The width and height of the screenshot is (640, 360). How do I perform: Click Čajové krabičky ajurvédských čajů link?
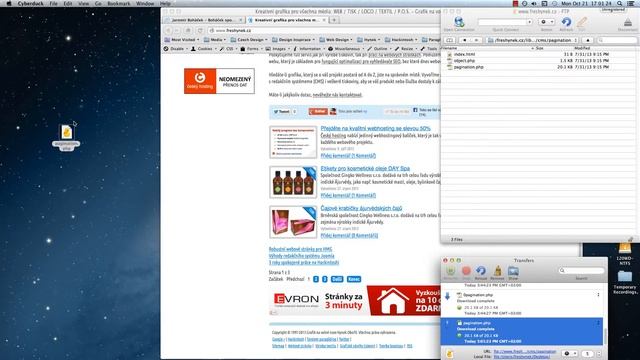[361, 208]
